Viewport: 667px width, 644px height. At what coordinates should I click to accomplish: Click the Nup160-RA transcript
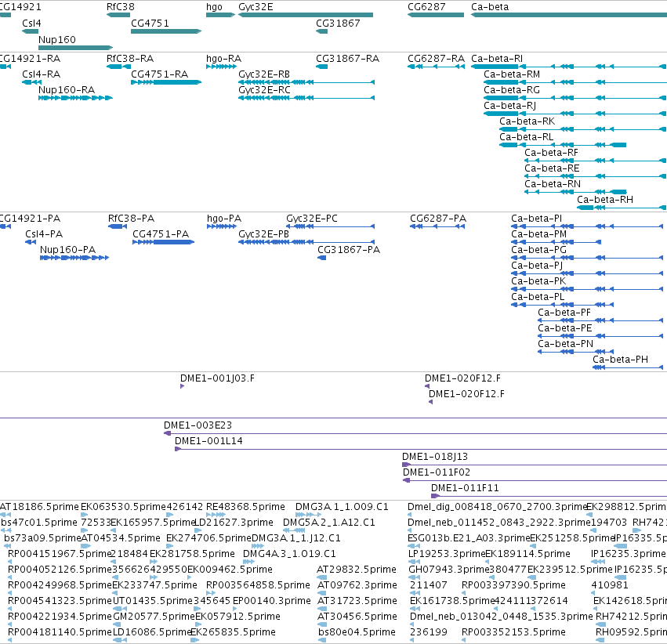[75, 98]
